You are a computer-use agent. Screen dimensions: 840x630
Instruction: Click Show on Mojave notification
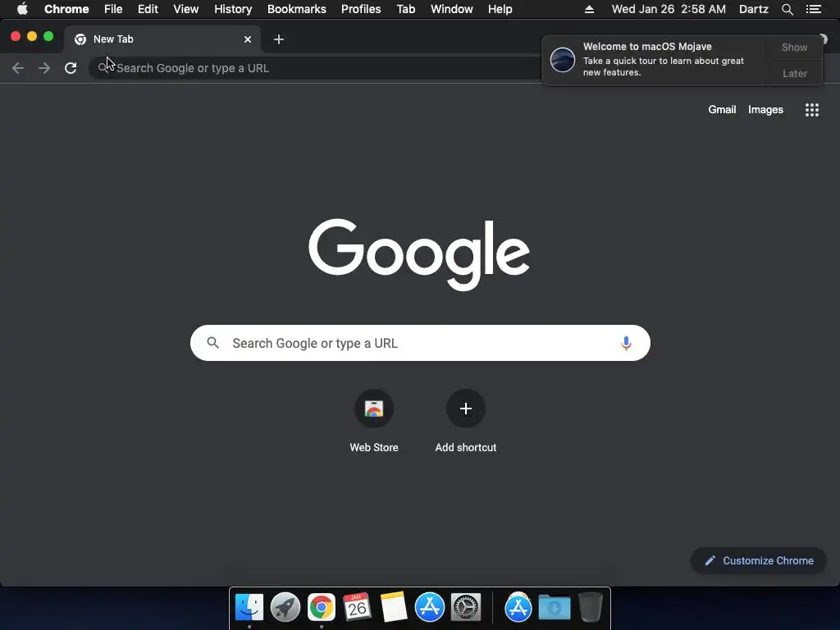point(794,47)
